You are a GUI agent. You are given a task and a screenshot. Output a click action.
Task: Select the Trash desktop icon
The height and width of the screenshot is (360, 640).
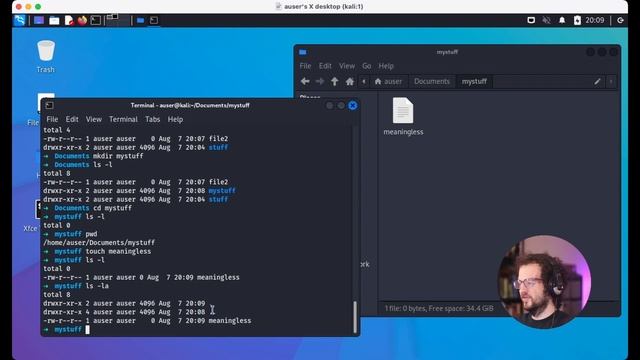pos(45,56)
